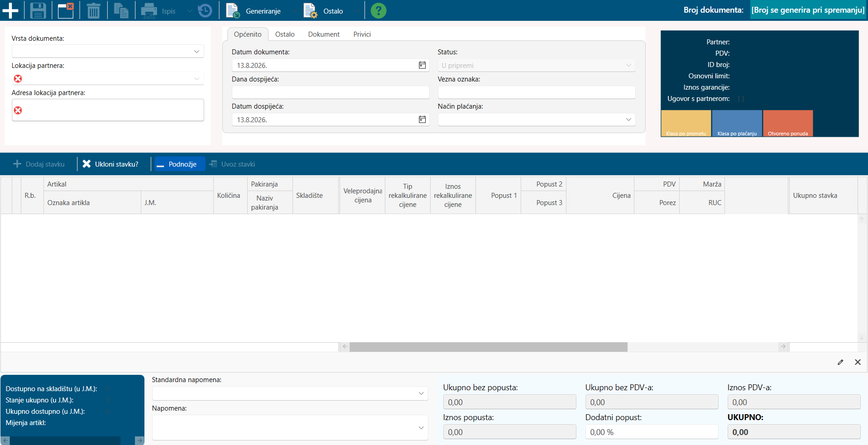868x445 pixels.
Task: Click the copy document icon
Action: pyautogui.click(x=121, y=10)
